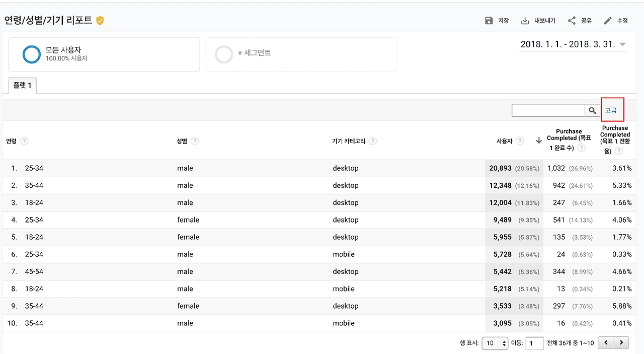This screenshot has width=644, height=354.
Task: Click 18-24 age in row 3
Action: [34, 202]
